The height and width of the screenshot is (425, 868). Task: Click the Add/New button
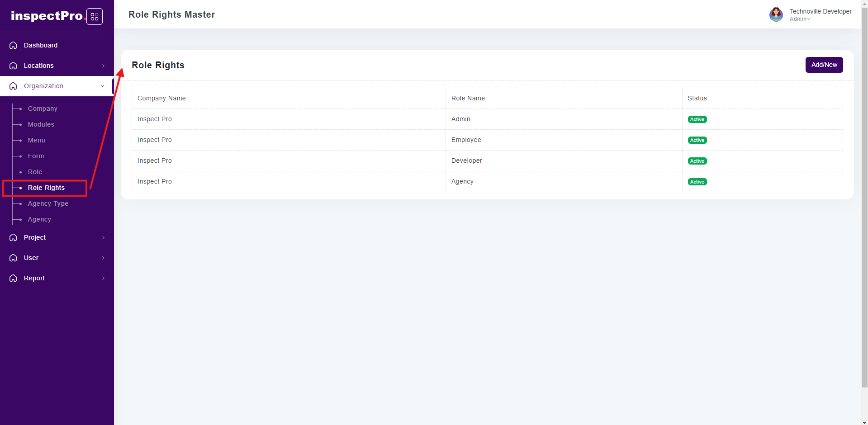[x=824, y=65]
